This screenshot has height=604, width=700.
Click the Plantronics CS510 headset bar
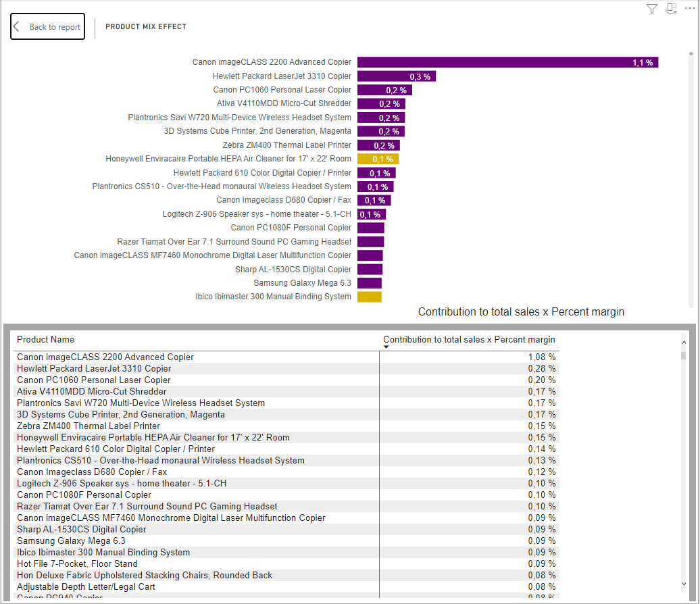click(x=377, y=186)
